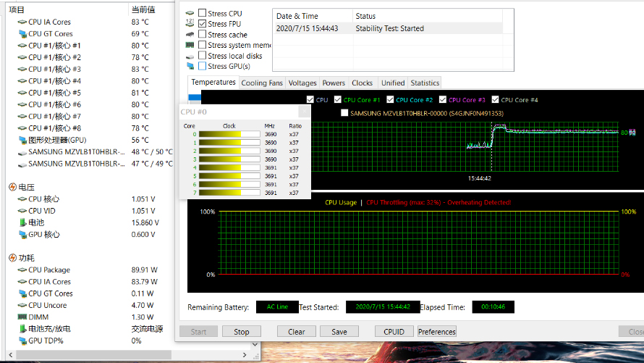Click the first SAMSUNG drive icon (48 °C)

(22, 152)
